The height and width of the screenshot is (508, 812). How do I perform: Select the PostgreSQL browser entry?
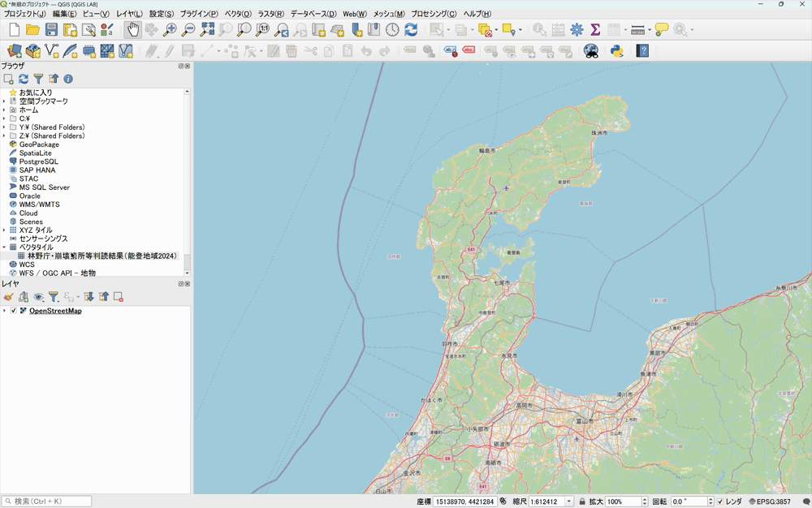click(x=39, y=161)
